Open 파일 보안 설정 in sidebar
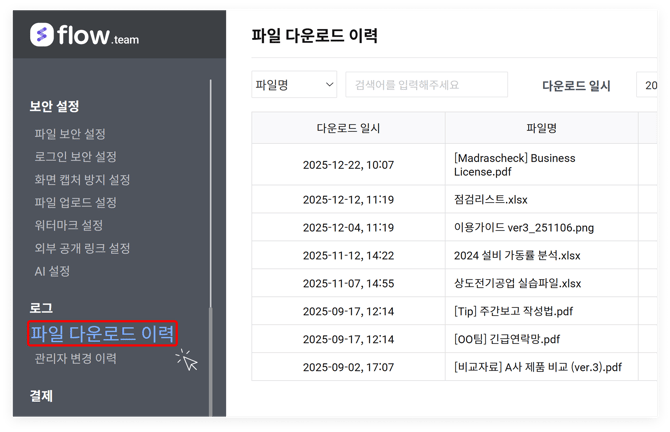670x432 pixels. click(70, 134)
